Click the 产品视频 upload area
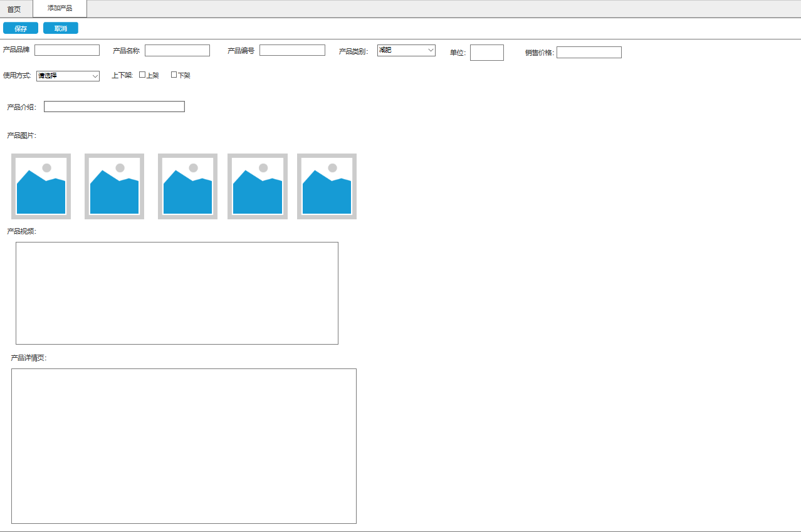Viewport: 801px width, 532px height. tap(177, 293)
